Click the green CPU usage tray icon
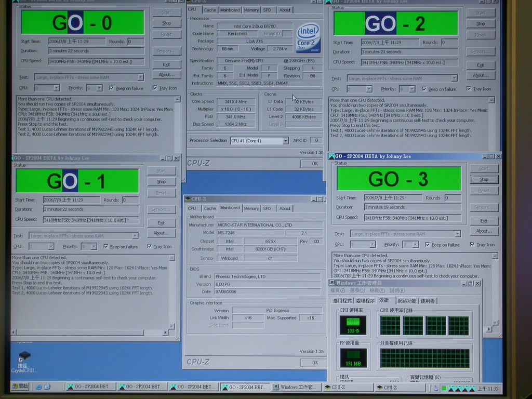Image resolution: width=532 pixels, height=399 pixels. [444, 388]
